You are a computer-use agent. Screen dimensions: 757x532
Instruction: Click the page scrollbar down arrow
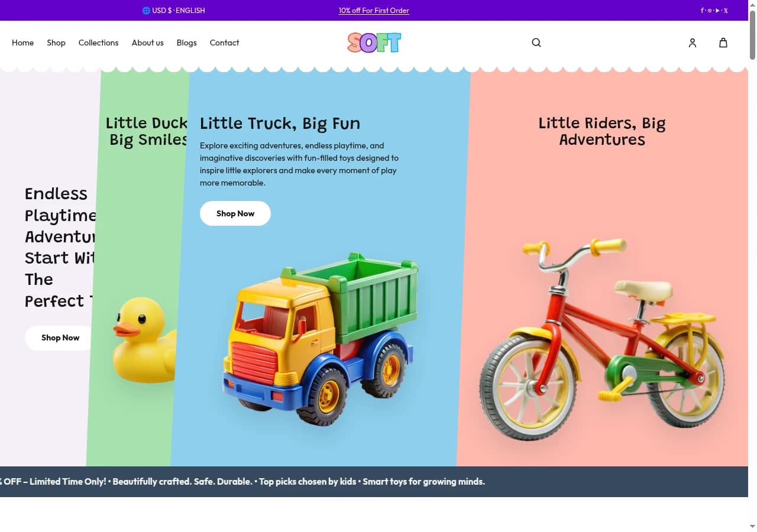[752, 527]
